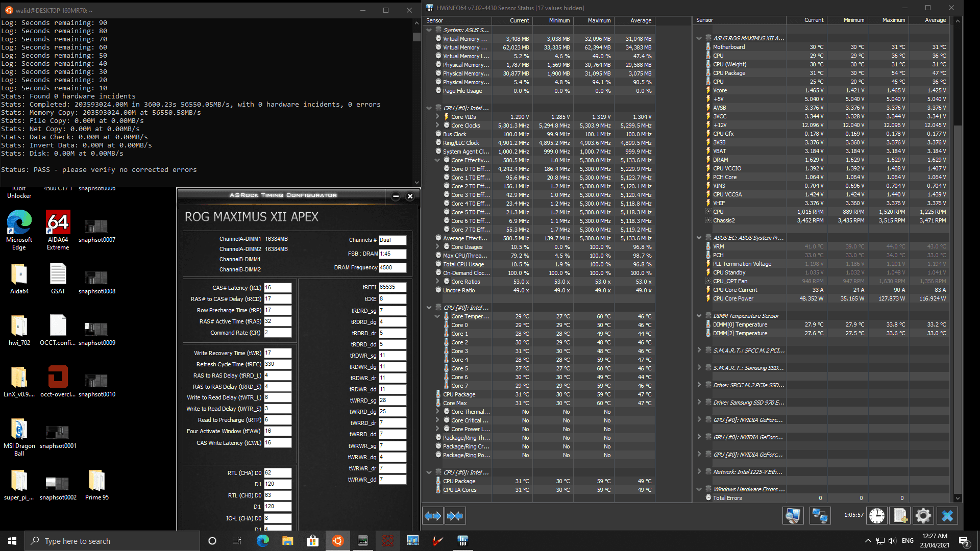Expand GPU [#0] NVIDIA GeForce first group
Viewport: 980px width, 551px height.
[x=699, y=420]
